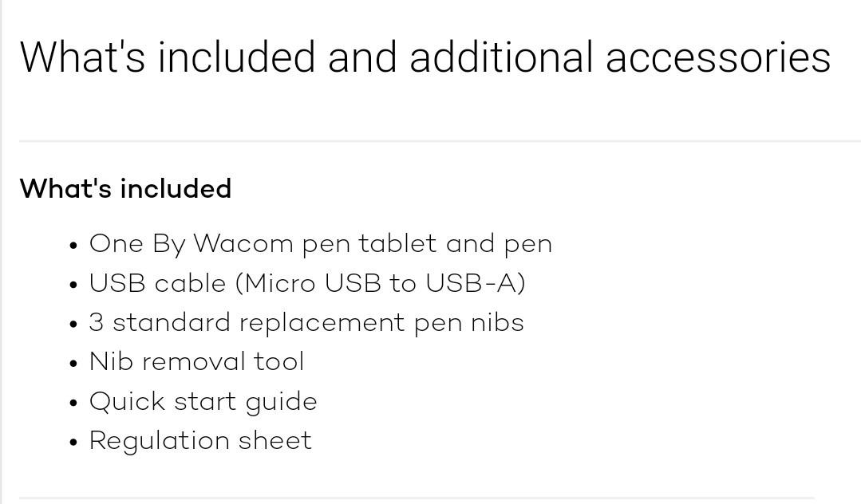This screenshot has height=504, width=861.
Task: Click the bullet before "Nib removal tool"
Action: click(74, 364)
